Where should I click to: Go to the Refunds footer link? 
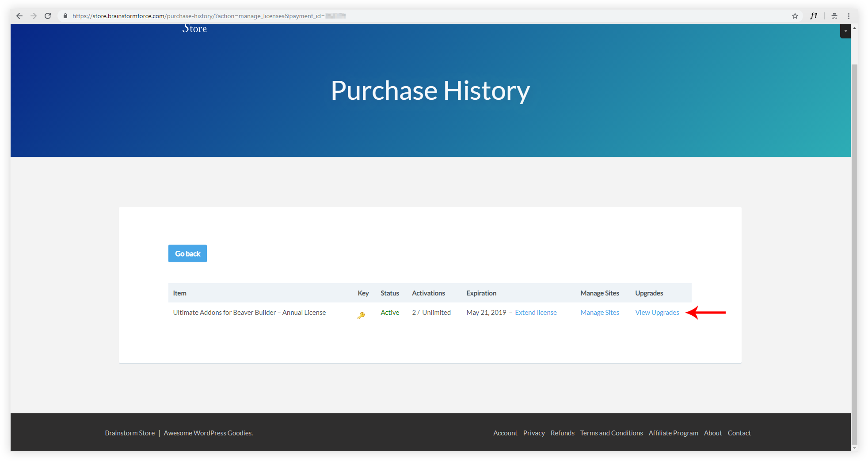click(562, 433)
